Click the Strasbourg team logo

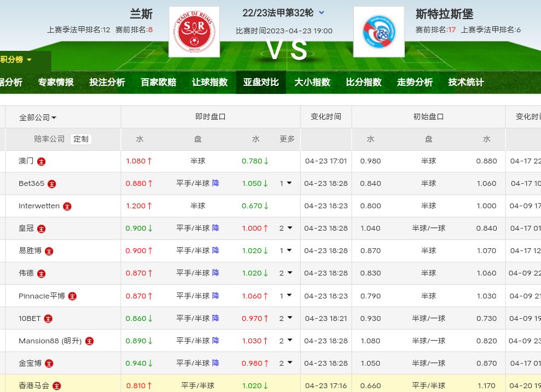[x=379, y=32]
